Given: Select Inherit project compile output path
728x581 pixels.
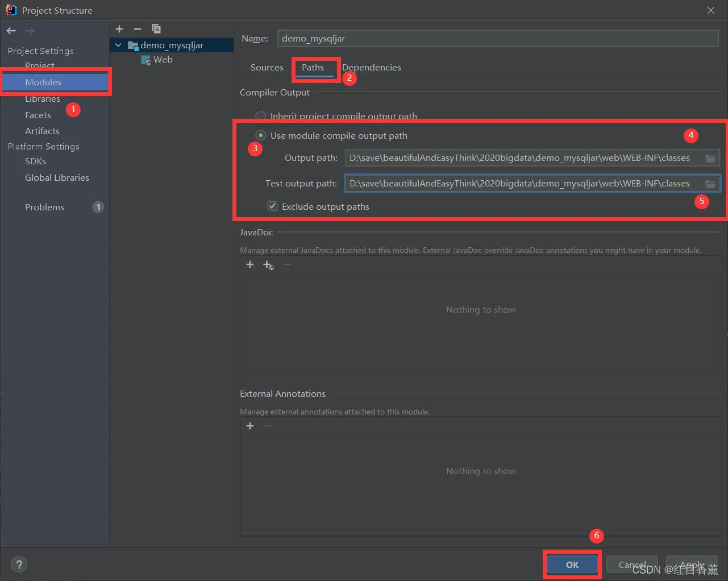Looking at the screenshot, I should (261, 116).
